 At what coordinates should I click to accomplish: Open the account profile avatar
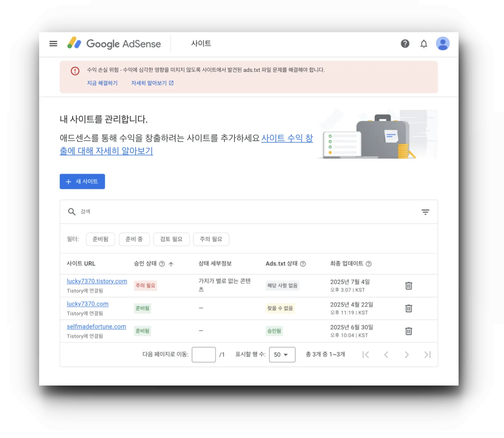point(443,44)
